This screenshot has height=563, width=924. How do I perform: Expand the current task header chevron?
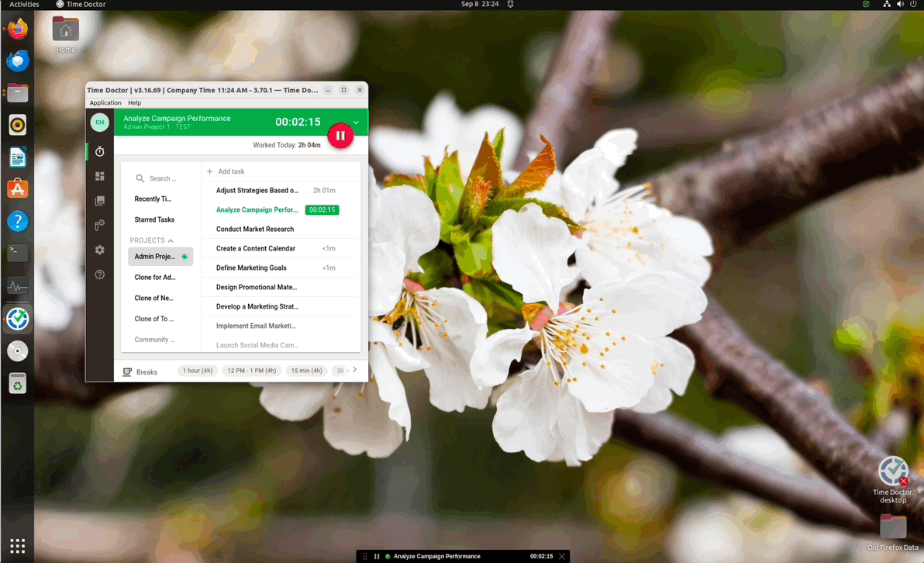[356, 123]
